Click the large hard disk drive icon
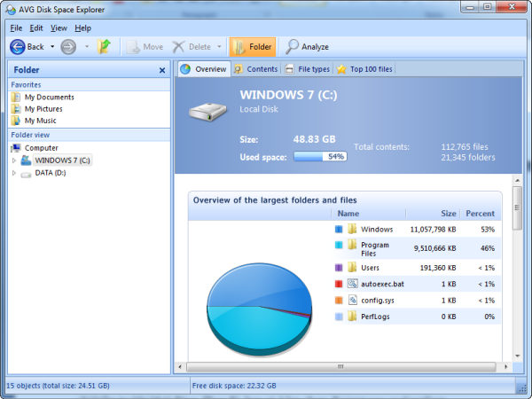 click(207, 112)
